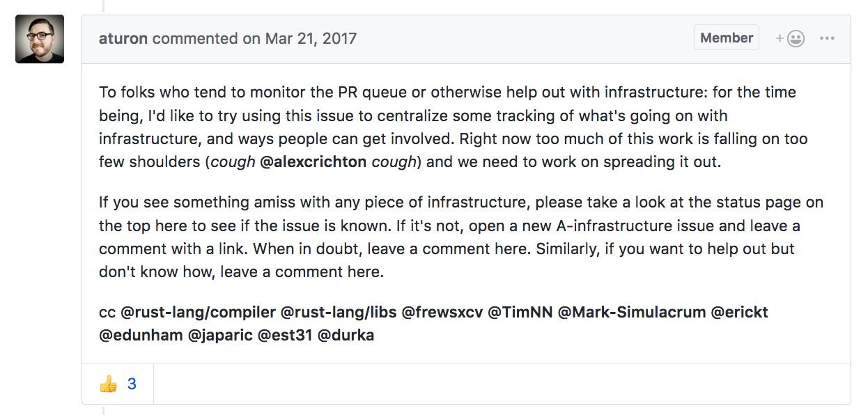The height and width of the screenshot is (415, 868).
Task: Click the Mar 21, 2017 timestamp
Action: pos(311,38)
